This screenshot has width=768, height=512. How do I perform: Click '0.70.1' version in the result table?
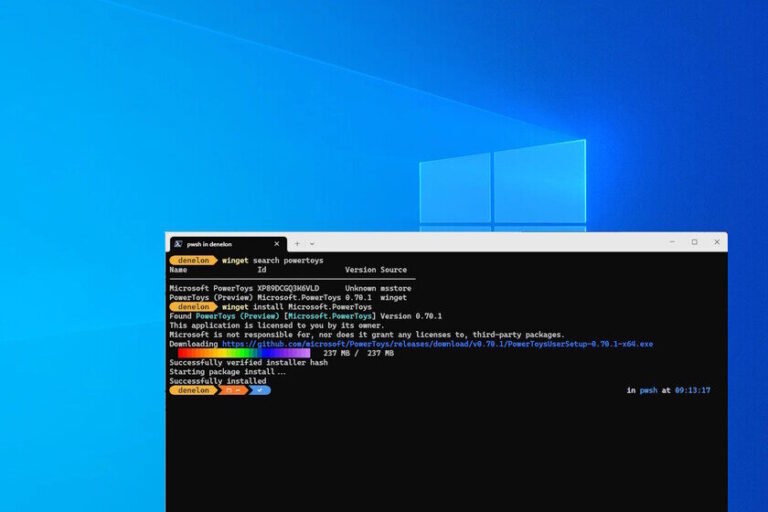point(359,298)
